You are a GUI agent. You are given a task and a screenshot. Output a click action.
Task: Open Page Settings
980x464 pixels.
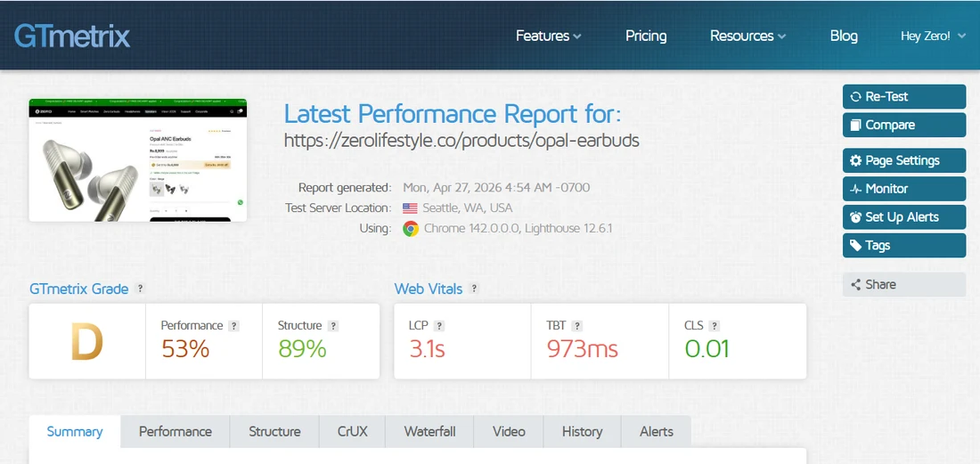[903, 160]
